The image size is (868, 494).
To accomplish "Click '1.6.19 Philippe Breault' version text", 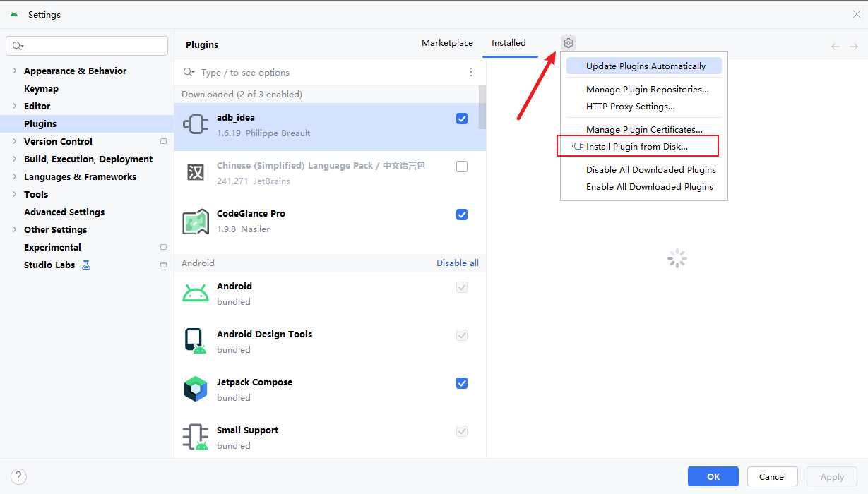I will point(263,133).
